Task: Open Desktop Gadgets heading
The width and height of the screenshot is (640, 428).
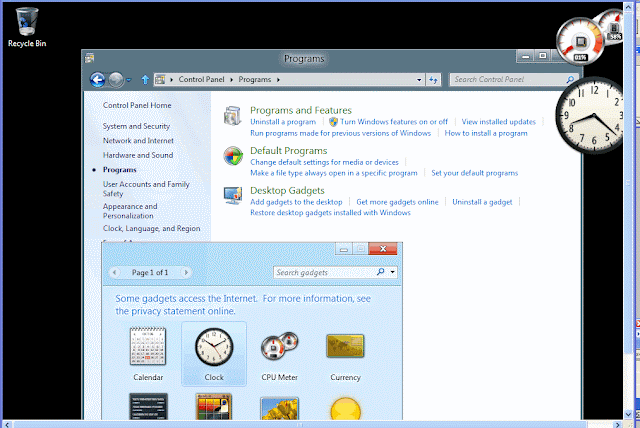Action: [287, 191]
